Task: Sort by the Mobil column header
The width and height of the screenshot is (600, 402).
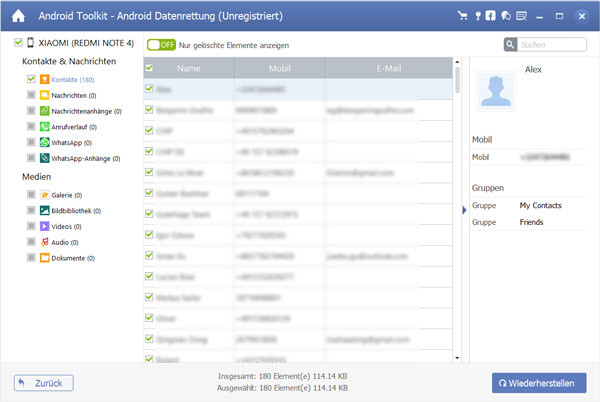Action: coord(280,68)
